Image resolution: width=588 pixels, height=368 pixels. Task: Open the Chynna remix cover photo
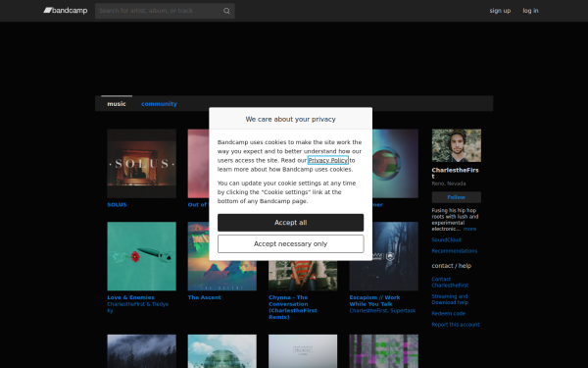[x=303, y=276]
